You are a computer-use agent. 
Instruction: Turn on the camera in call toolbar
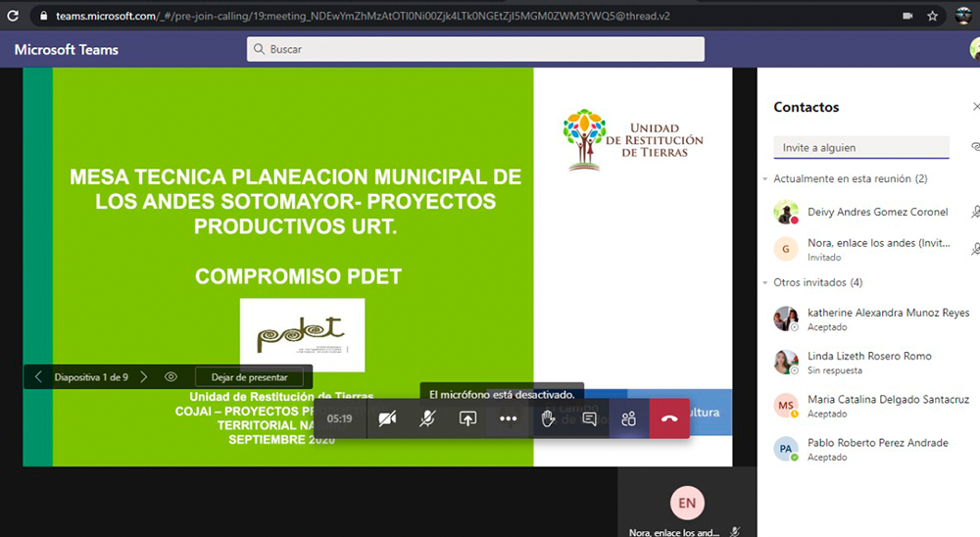[x=387, y=418]
